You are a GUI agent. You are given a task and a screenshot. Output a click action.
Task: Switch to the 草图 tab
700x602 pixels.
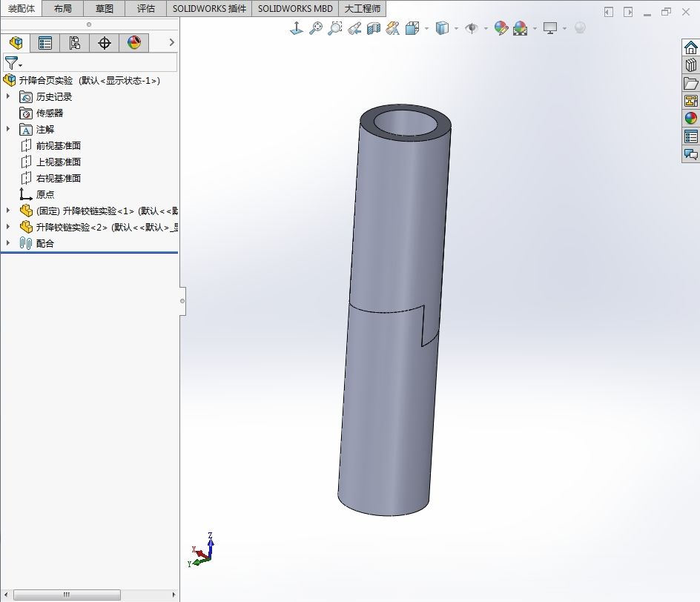pos(105,9)
